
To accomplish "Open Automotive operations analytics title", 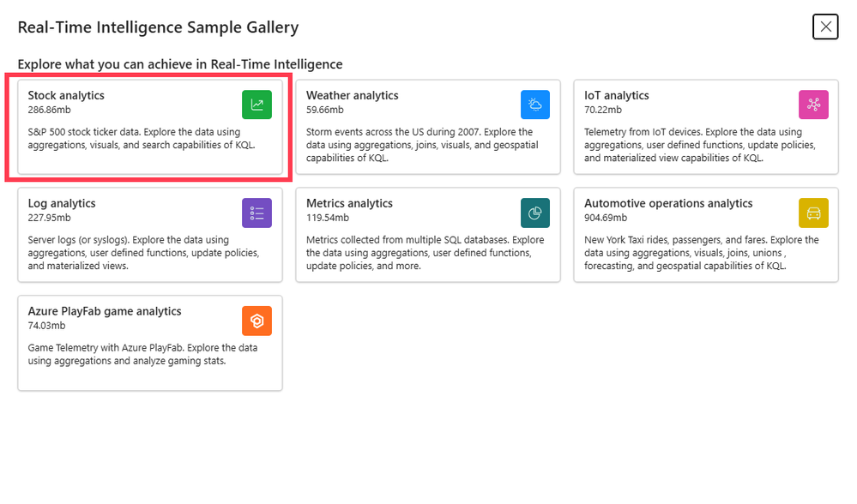I will click(668, 204).
